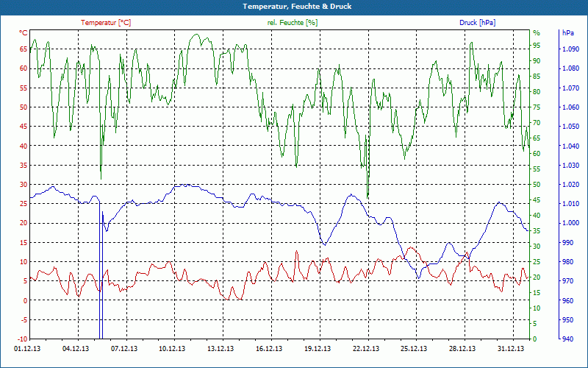Click the blue hPa unit label on the pressure axis
This screenshot has height=368, width=588.
tap(567, 32)
